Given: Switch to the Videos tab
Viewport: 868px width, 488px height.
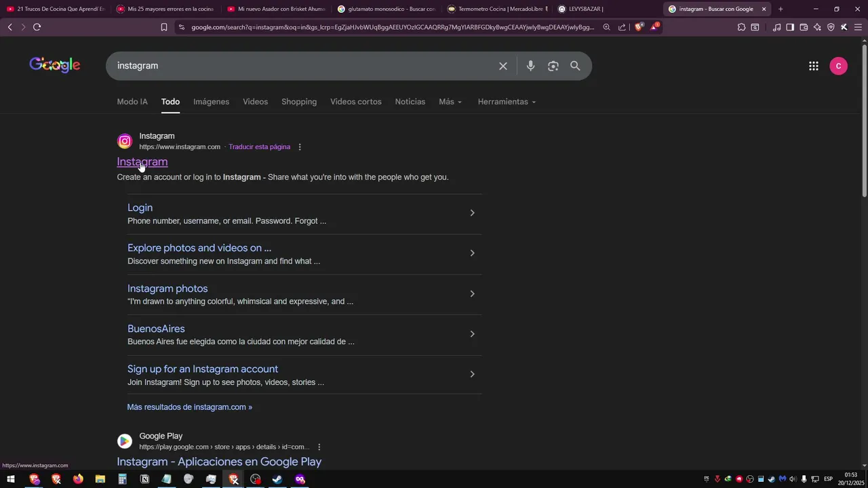Looking at the screenshot, I should (x=256, y=102).
